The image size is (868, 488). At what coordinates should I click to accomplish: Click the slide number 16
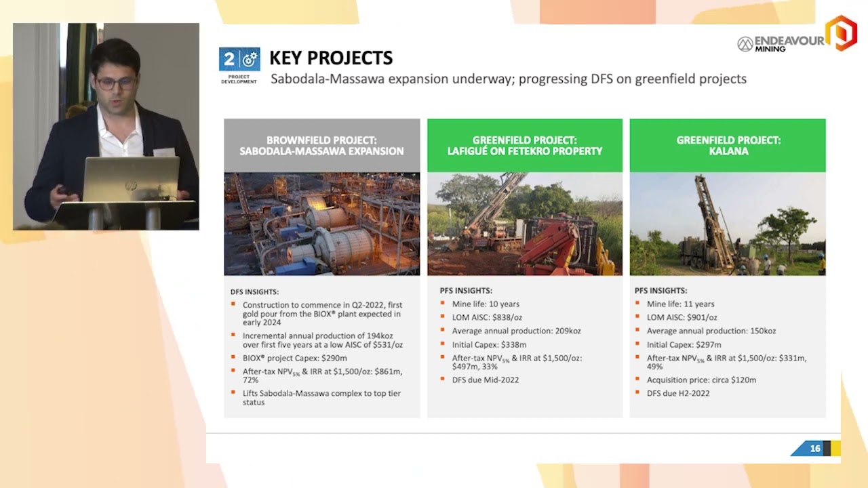click(815, 448)
